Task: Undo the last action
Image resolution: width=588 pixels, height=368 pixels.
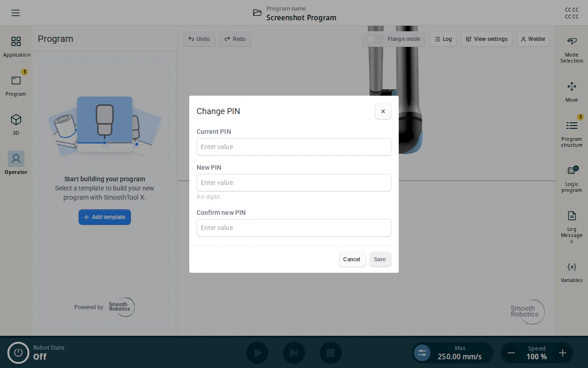Action: (199, 39)
